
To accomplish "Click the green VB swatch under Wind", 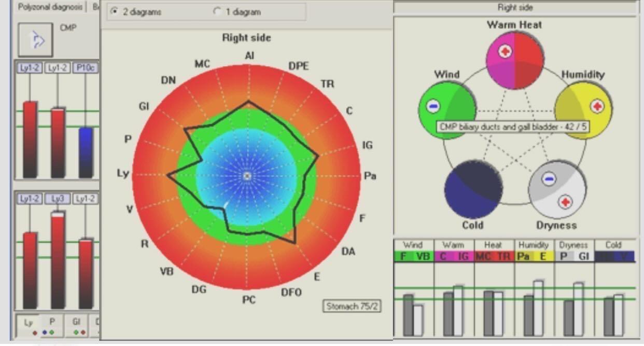I will pos(423,256).
